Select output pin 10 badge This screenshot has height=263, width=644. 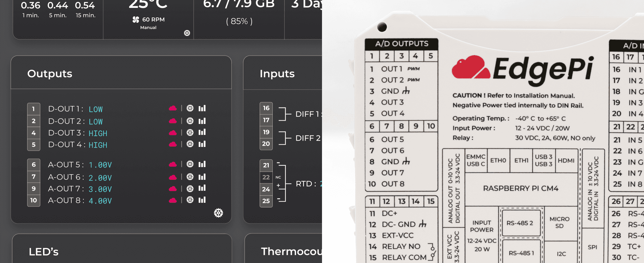pyautogui.click(x=34, y=201)
